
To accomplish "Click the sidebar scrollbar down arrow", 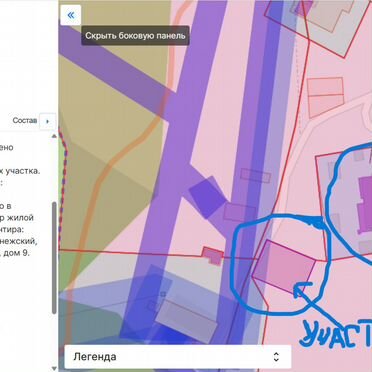I will [x=54, y=368].
